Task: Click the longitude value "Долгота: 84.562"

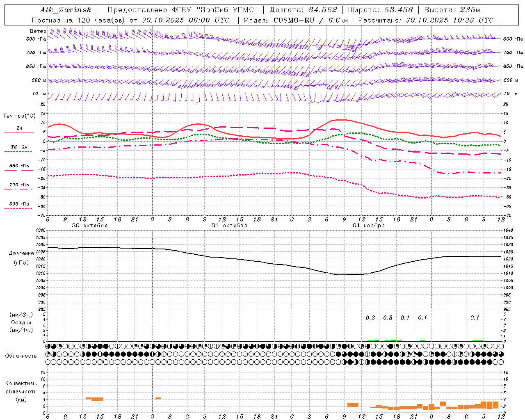Action: (303, 10)
